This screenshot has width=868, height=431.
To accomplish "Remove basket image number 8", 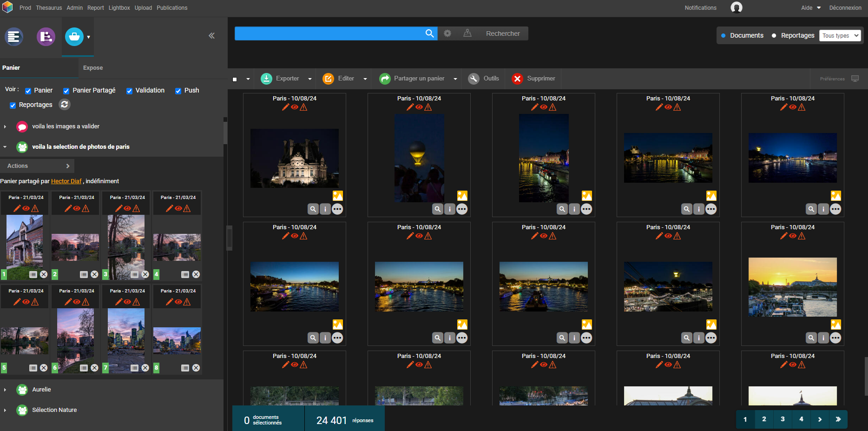I will (196, 368).
